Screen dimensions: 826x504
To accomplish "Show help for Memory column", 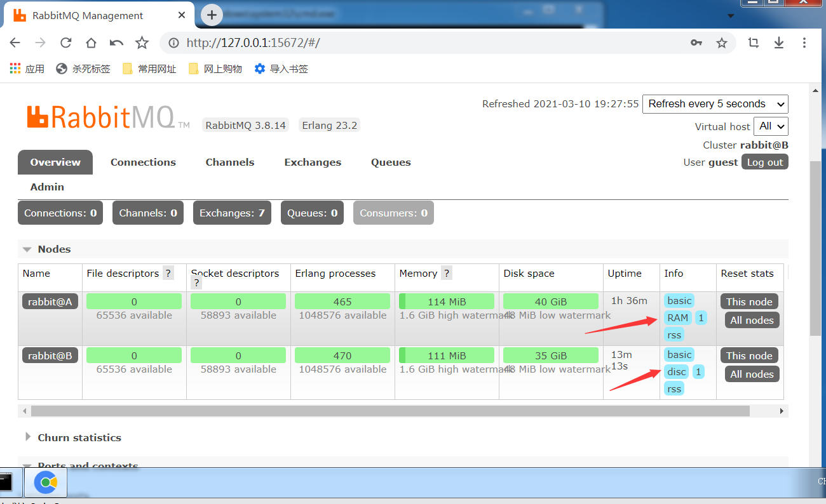I will click(447, 273).
